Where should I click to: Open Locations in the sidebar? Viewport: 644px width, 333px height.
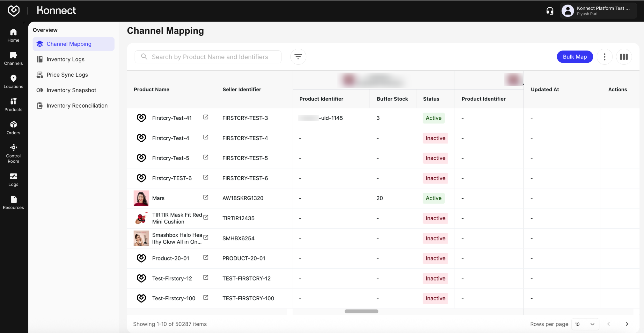[13, 81]
